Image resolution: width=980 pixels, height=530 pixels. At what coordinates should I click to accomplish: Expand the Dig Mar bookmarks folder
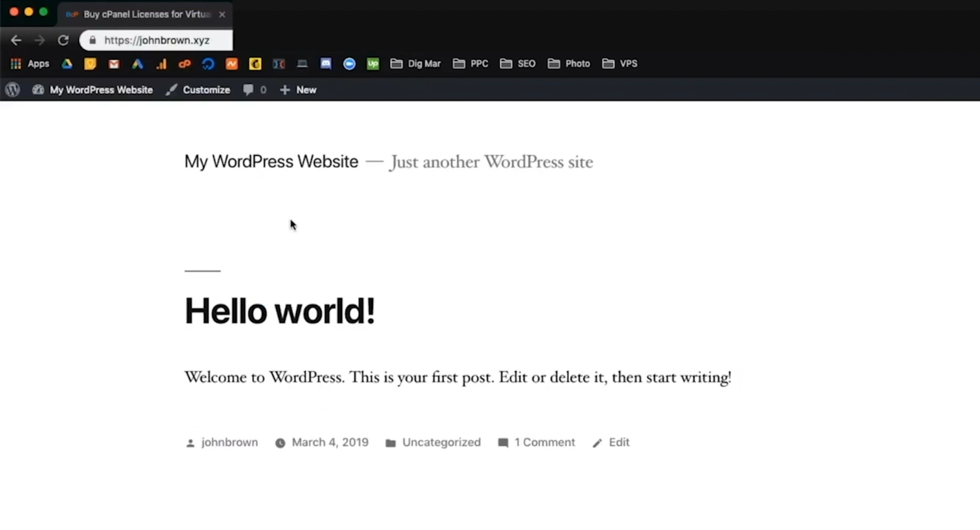[416, 64]
